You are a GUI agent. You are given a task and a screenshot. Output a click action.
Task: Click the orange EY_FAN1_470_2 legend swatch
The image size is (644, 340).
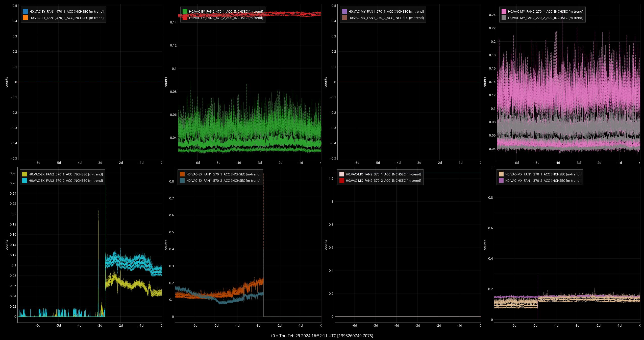coord(25,18)
